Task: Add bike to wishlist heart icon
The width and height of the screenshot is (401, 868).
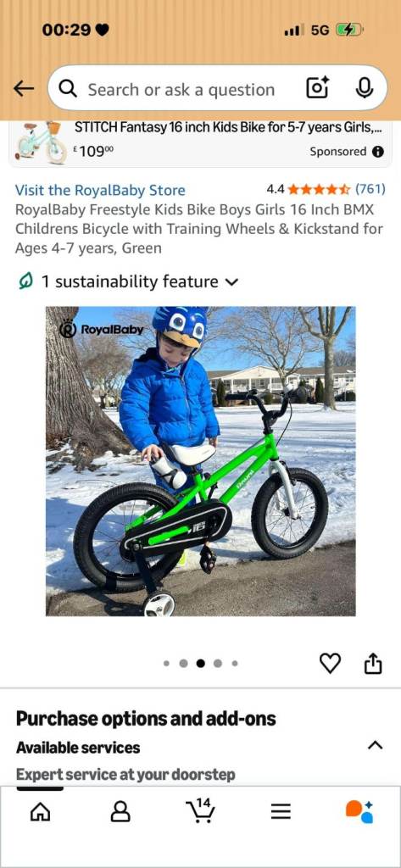Action: [x=330, y=663]
